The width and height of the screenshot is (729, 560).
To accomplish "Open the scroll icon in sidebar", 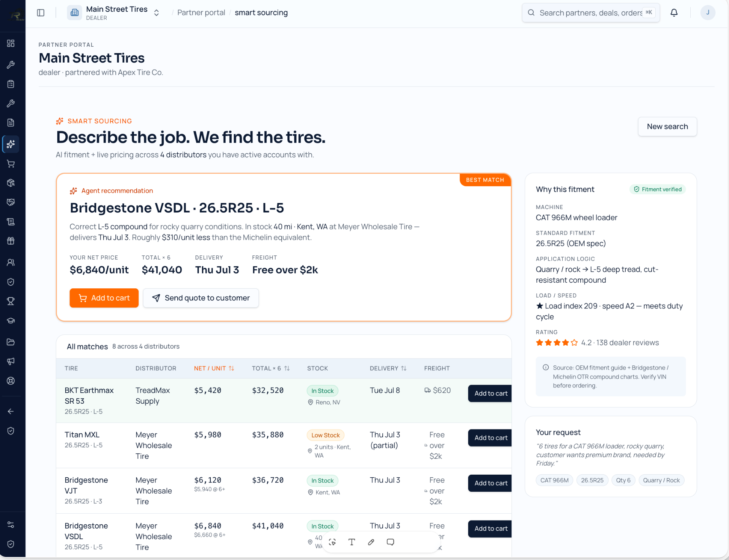I will point(11,222).
